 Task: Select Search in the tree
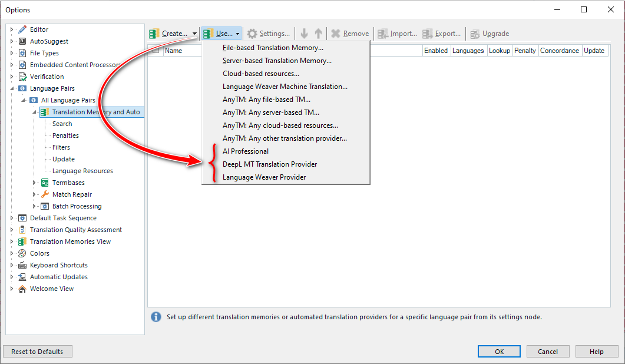pos(62,124)
